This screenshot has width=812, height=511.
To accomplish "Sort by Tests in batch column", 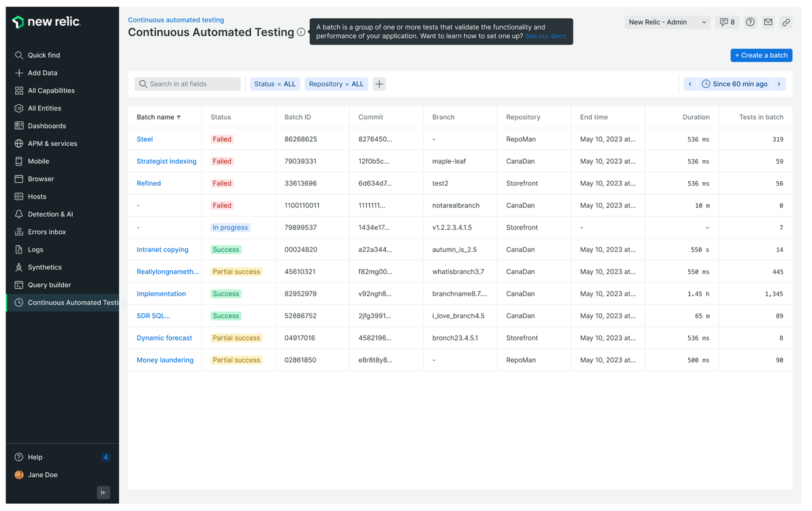I will 761,117.
